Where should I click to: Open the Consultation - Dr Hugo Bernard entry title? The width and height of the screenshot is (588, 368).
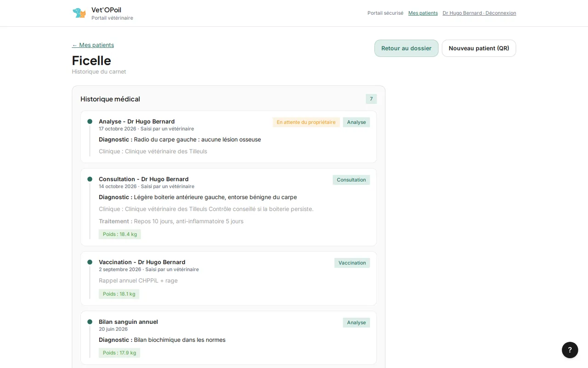point(144,179)
